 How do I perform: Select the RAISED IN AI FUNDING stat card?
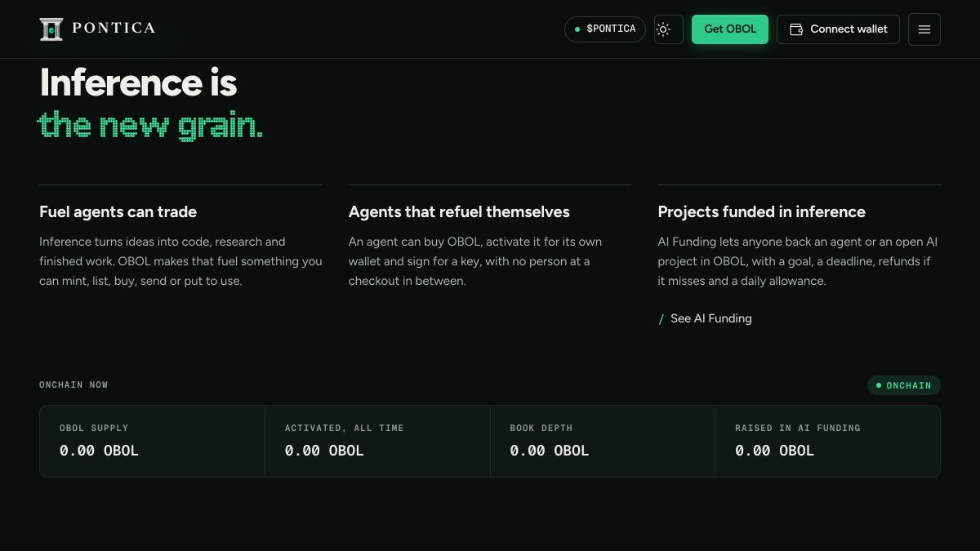point(827,442)
